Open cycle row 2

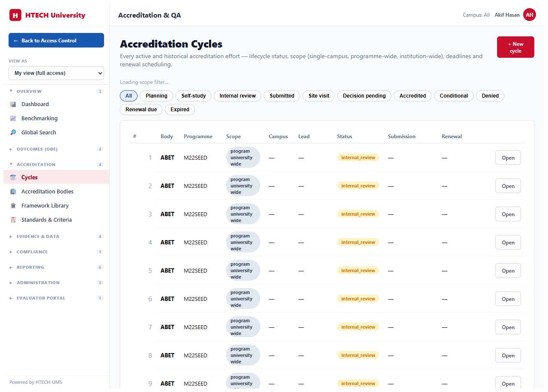(508, 186)
